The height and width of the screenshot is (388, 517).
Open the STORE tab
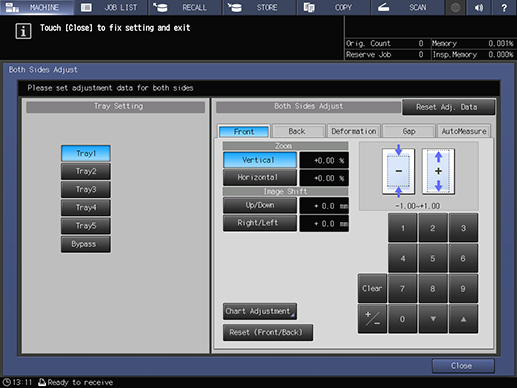[x=259, y=7]
